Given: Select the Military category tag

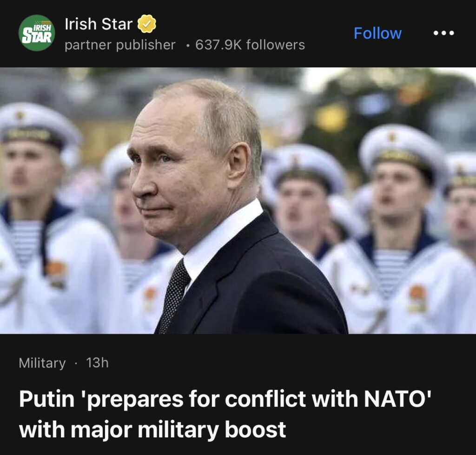Looking at the screenshot, I should click(x=42, y=363).
